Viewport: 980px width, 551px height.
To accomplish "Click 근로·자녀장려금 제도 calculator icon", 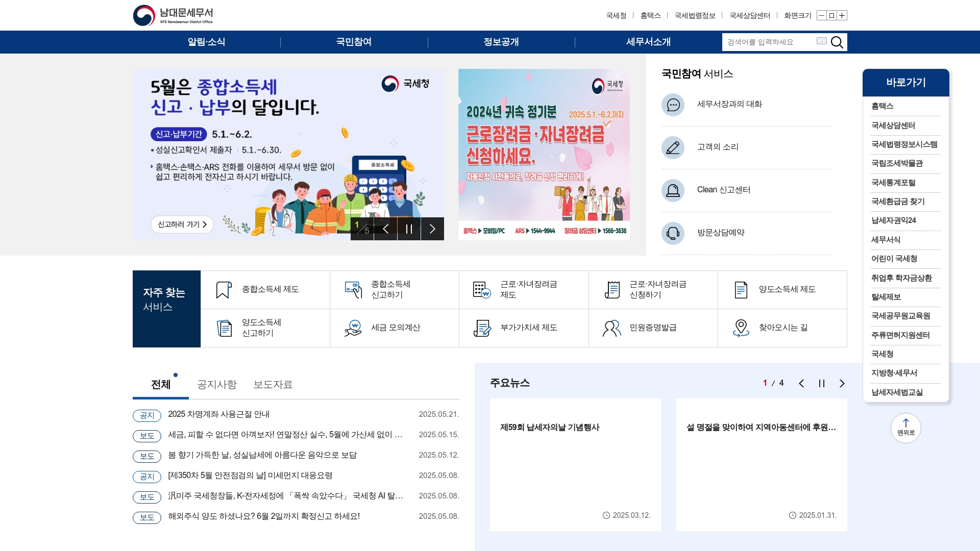I will [482, 290].
